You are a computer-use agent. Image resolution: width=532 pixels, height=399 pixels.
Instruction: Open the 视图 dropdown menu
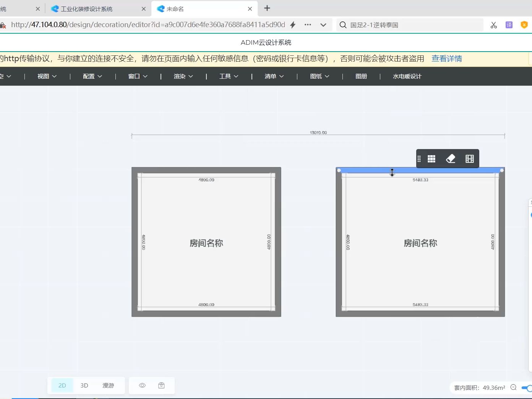pyautogui.click(x=46, y=76)
